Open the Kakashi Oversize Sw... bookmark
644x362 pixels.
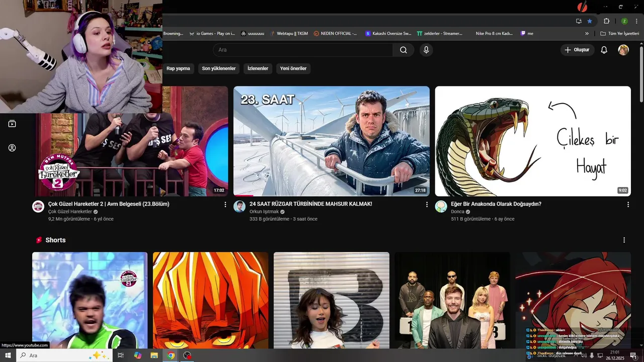coord(388,34)
